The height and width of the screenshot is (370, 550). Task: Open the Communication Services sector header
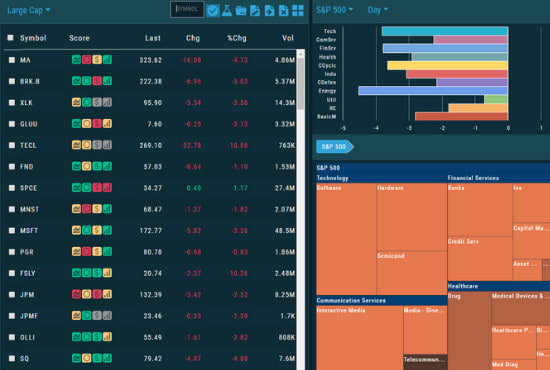click(382, 300)
